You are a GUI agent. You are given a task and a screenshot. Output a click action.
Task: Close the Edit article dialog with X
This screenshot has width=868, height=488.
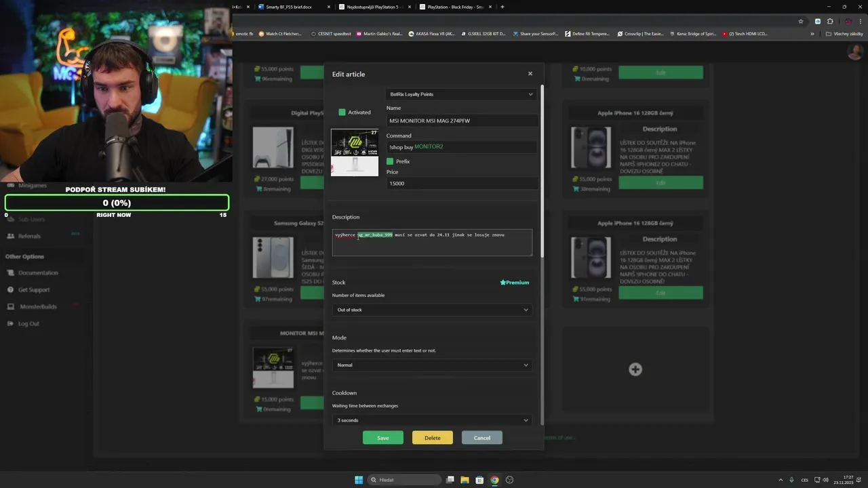click(x=530, y=74)
